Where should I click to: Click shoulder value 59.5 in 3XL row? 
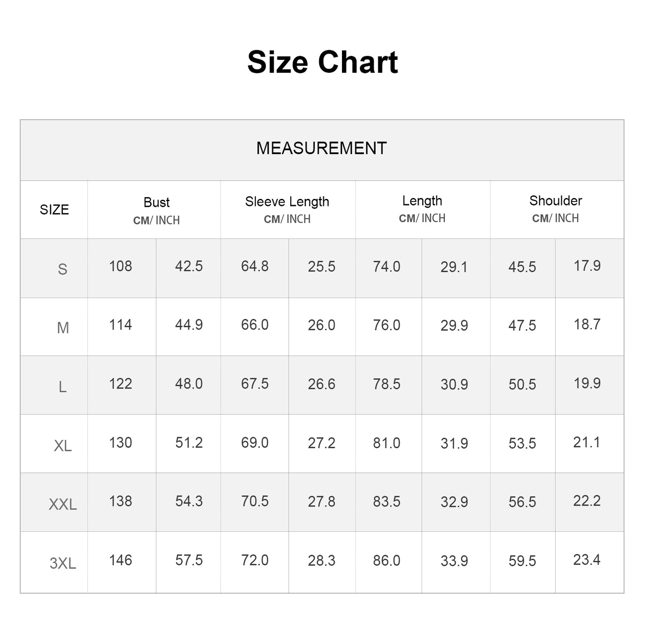point(522,560)
